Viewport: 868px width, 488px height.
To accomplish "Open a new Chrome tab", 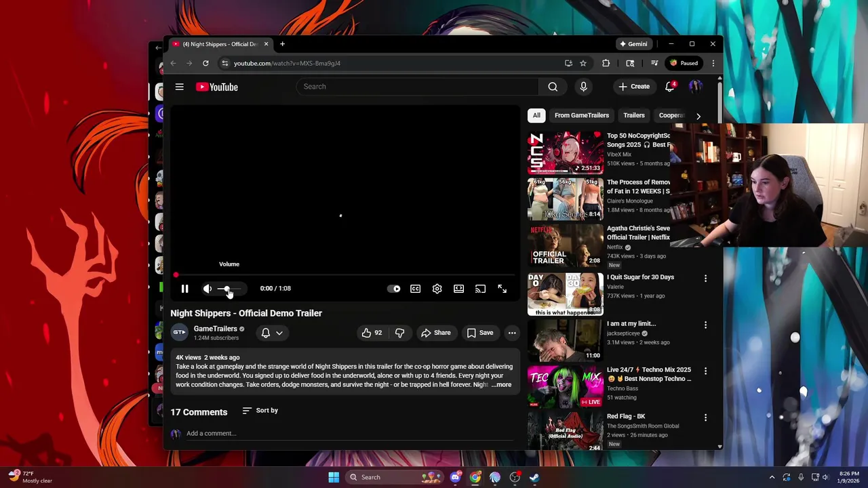I will pos(282,44).
